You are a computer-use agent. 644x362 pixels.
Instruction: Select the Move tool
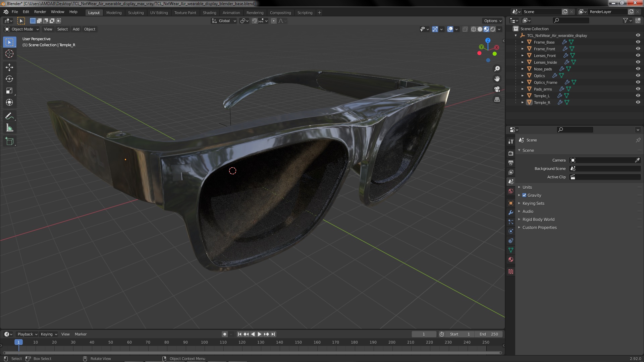[9, 67]
